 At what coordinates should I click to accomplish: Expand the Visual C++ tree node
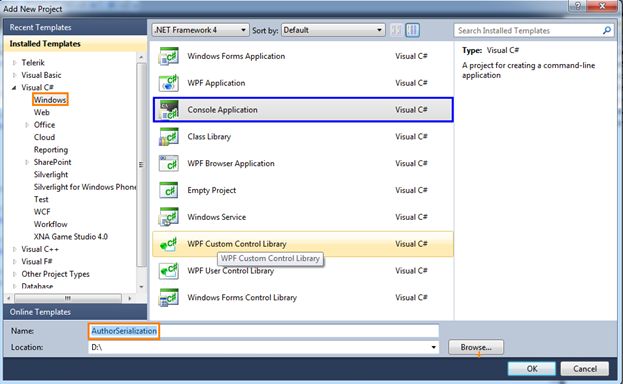[x=15, y=249]
